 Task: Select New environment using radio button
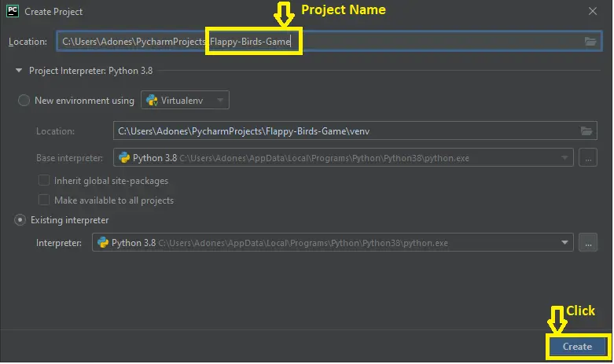click(x=24, y=100)
